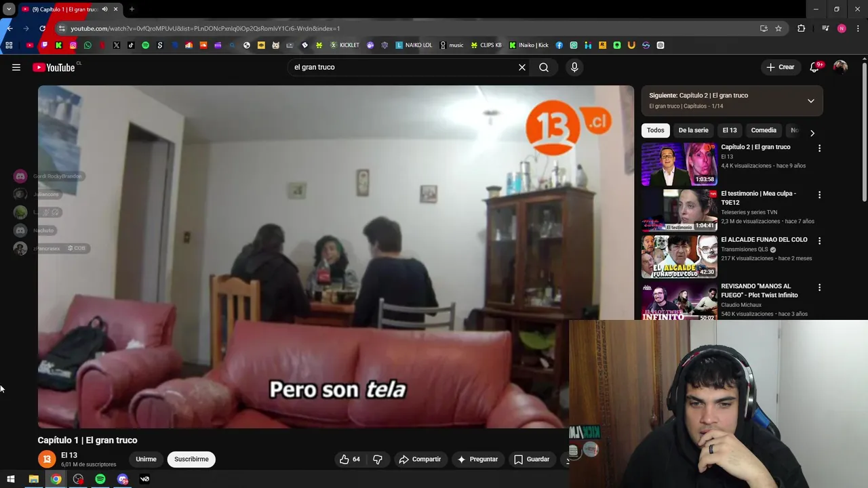Screen dimensions: 868x488
Task: Click the page vertical scrollbar
Action: pyautogui.click(x=865, y=132)
